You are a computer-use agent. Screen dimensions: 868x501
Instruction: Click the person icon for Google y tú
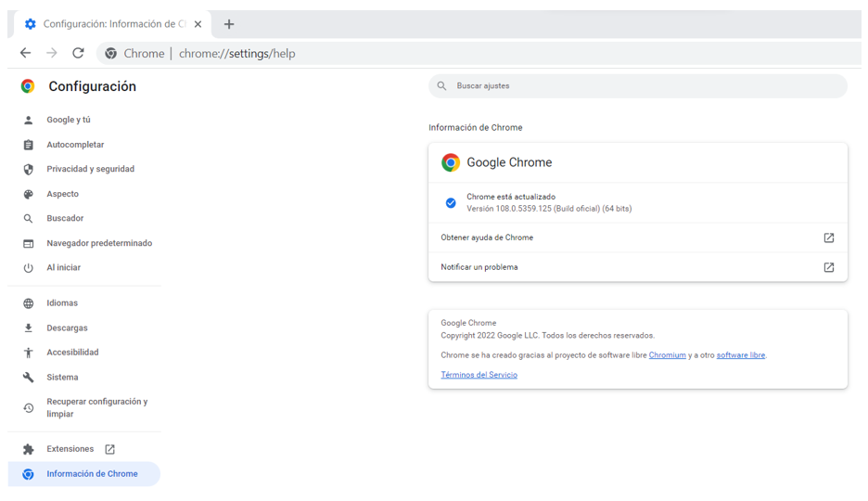(x=28, y=120)
